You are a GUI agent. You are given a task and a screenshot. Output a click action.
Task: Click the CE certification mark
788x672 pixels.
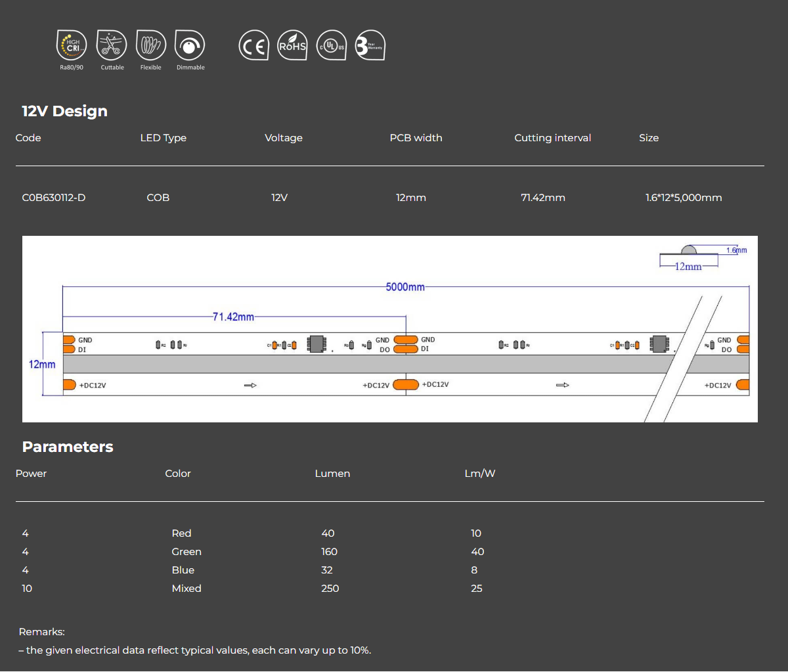[253, 46]
